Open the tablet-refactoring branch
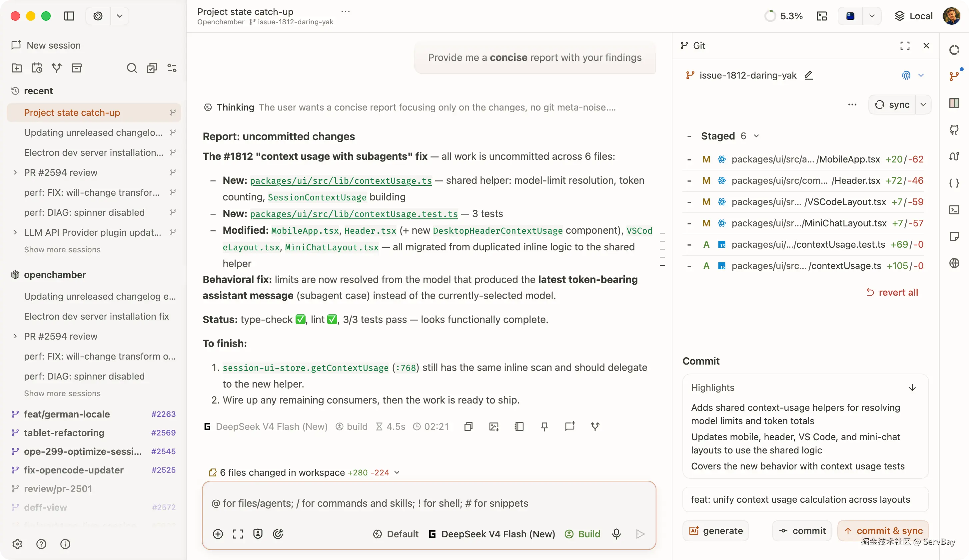 click(x=94, y=432)
